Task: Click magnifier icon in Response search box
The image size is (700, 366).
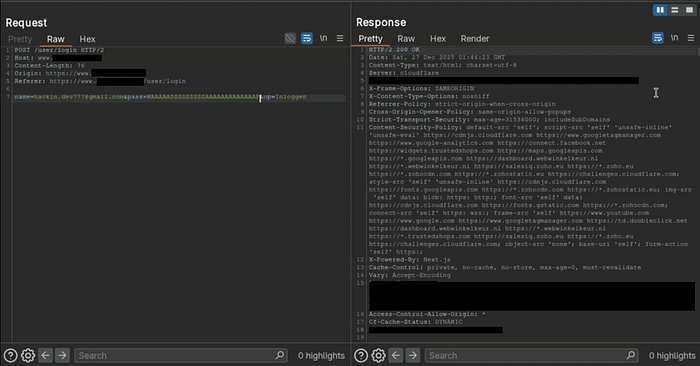Action: (631, 355)
